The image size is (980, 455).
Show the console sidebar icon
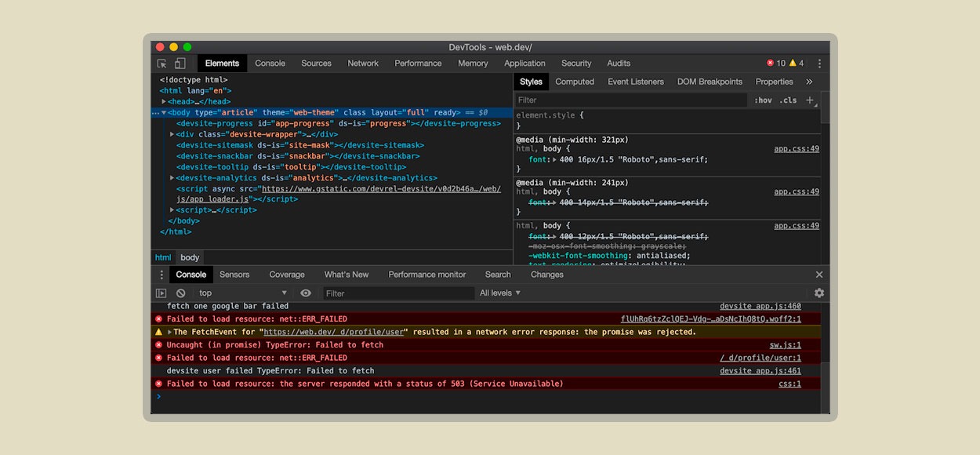161,293
